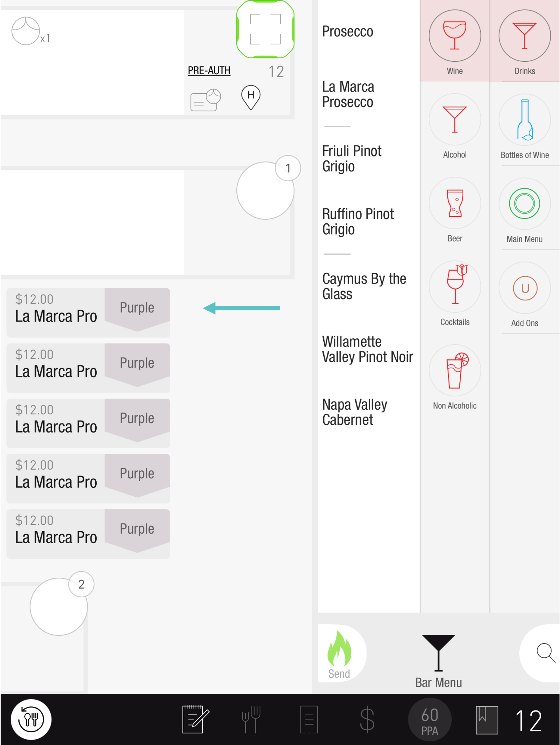The image size is (560, 745).
Task: Expand Purple tag on first La Marca Pro
Action: click(137, 308)
